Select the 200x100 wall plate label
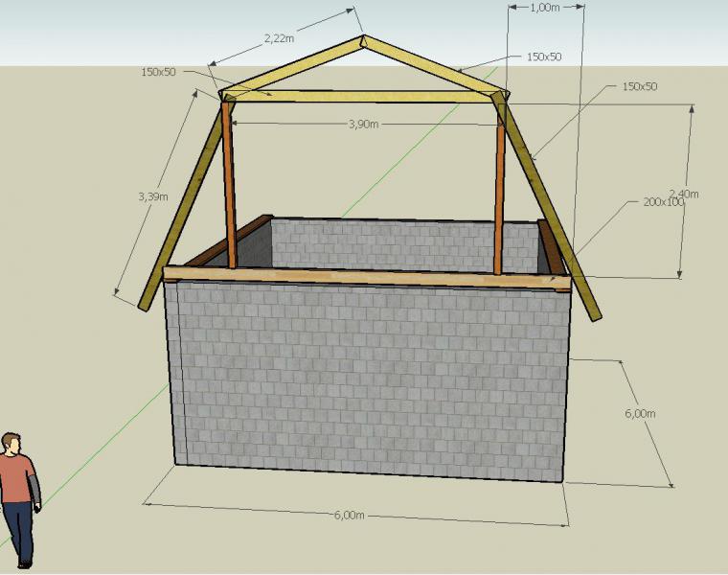The width and height of the screenshot is (728, 575). pos(664,202)
